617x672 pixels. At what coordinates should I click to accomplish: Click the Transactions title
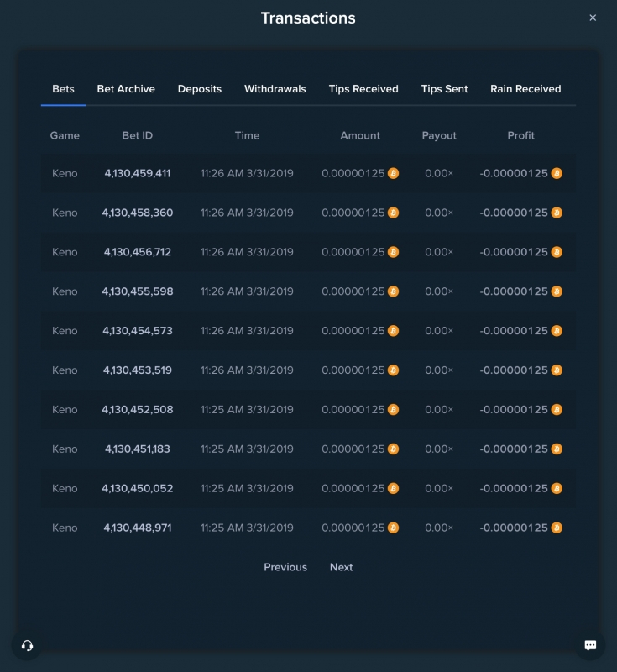308,18
